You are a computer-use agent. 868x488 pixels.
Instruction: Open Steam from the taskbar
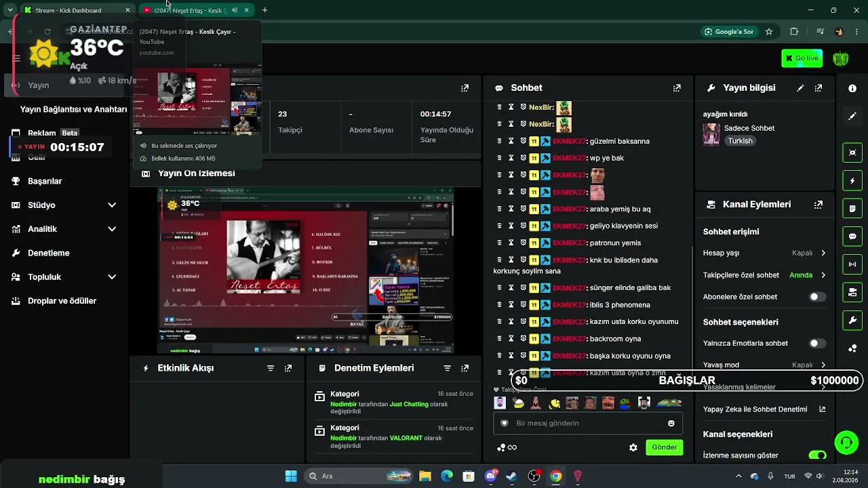512,476
